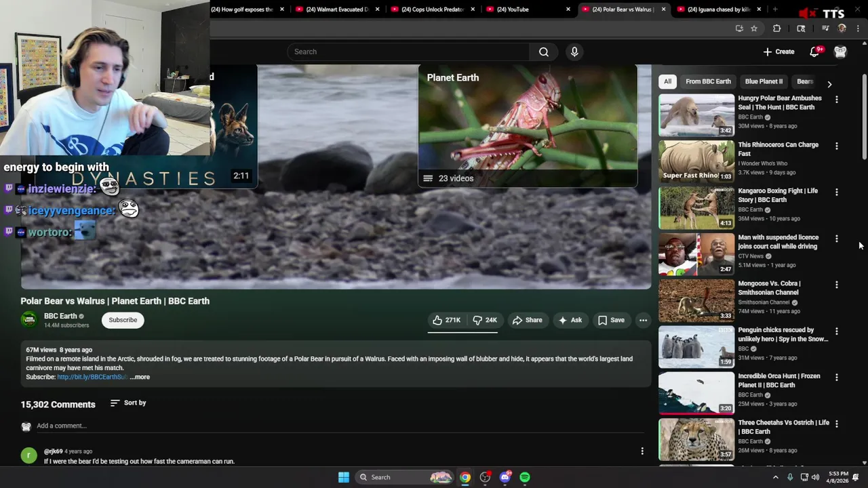Open options for Hungry Polar Bear video
The width and height of the screenshot is (868, 488).
point(837,100)
